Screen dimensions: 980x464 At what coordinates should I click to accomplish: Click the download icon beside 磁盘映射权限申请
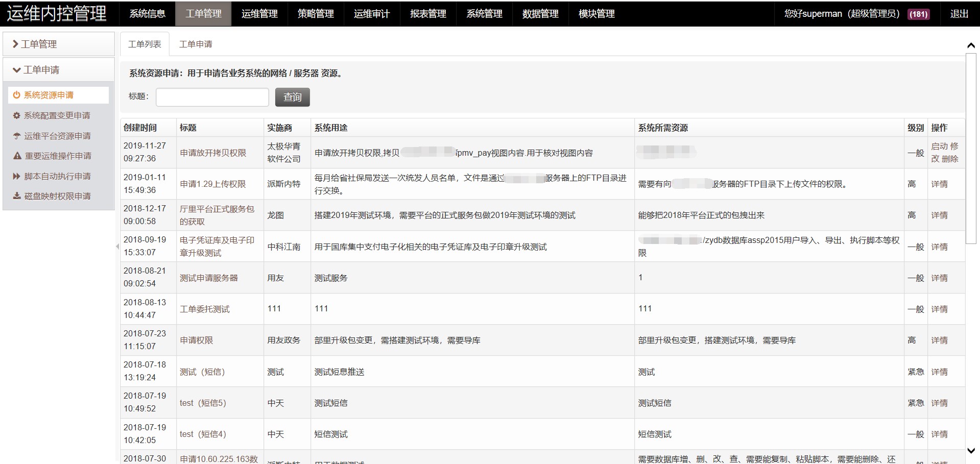[x=16, y=196]
